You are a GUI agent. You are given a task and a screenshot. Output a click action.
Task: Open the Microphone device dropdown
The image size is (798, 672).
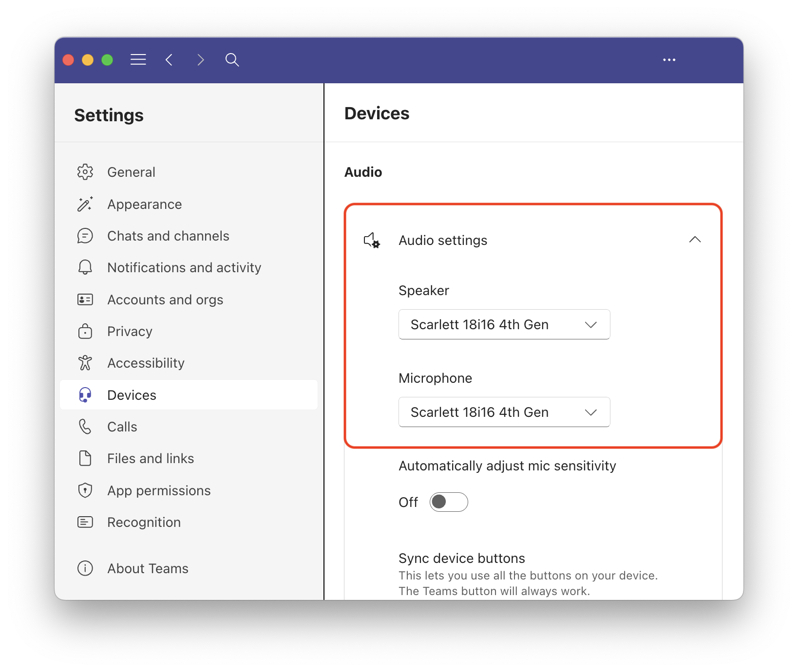[x=504, y=412]
